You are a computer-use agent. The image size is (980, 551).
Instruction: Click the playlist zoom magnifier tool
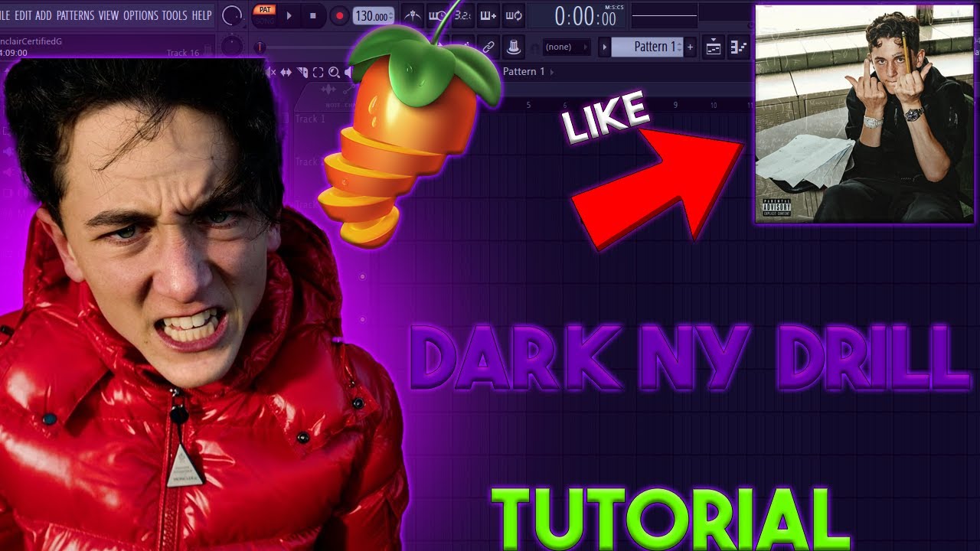pos(334,72)
